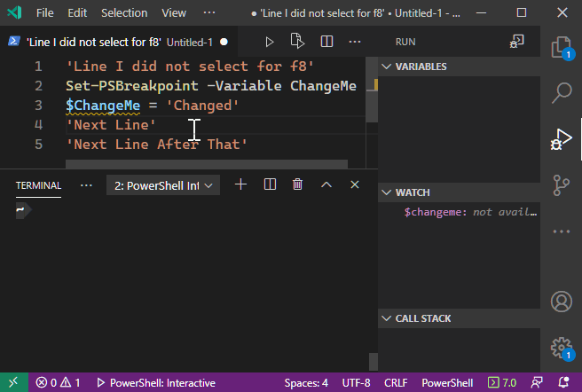Start PowerShell: Interactive debug configuration
582x392 pixels.
coord(156,383)
